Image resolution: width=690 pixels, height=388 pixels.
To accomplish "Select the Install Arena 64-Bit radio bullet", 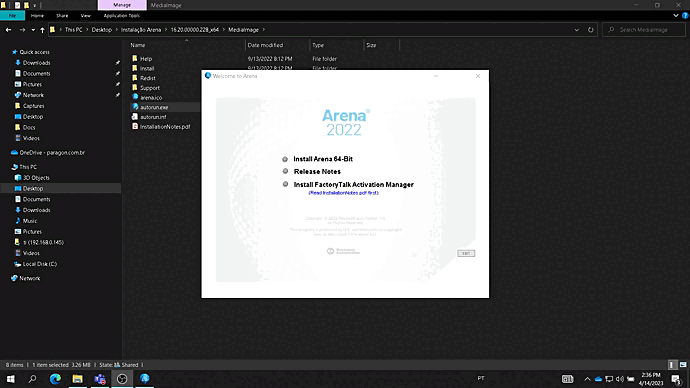I will 285,159.
